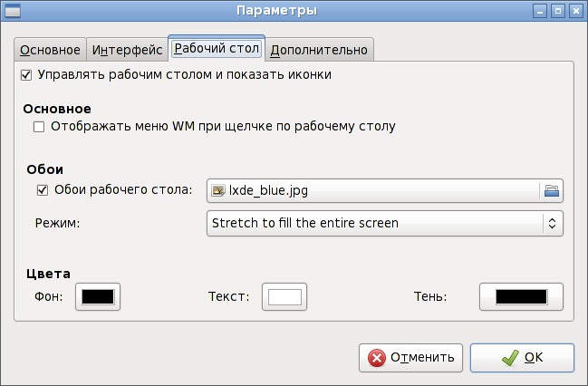Click the Параметры title bar text
This screenshot has height=386, width=588.
pos(276,11)
